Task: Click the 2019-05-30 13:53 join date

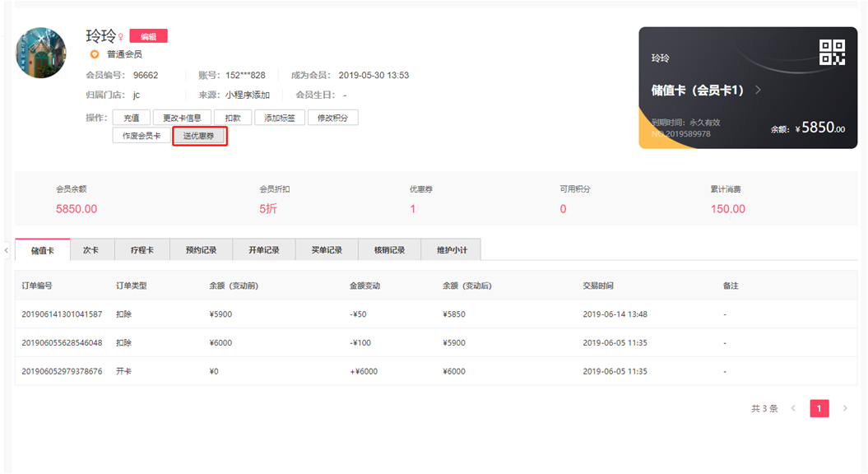Action: click(374, 76)
